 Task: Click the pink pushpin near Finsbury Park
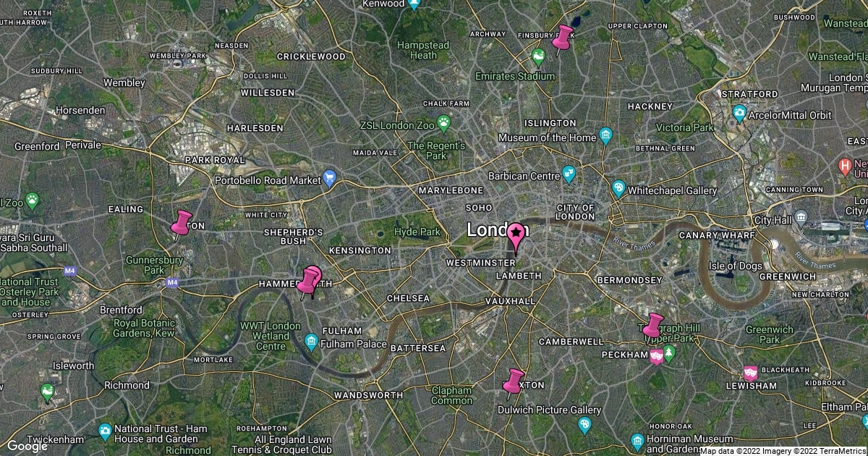562,38
